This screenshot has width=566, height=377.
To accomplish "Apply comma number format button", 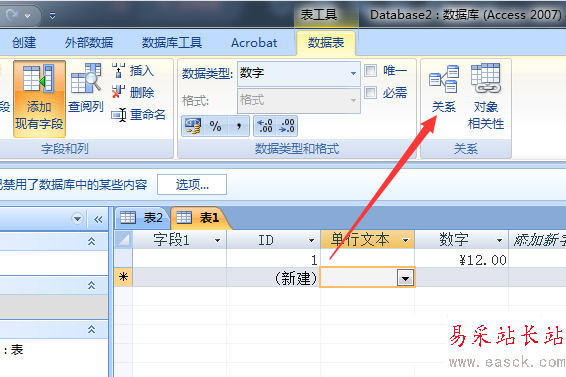I will tap(238, 126).
